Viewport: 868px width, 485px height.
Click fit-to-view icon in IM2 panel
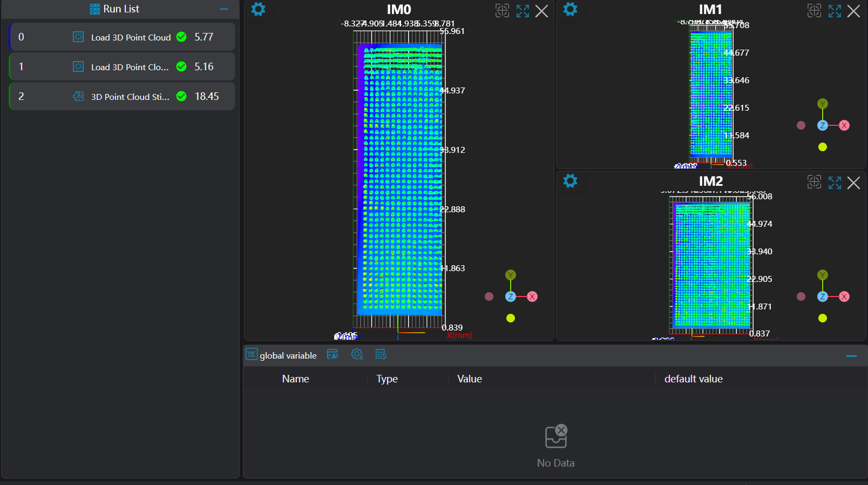click(x=814, y=182)
